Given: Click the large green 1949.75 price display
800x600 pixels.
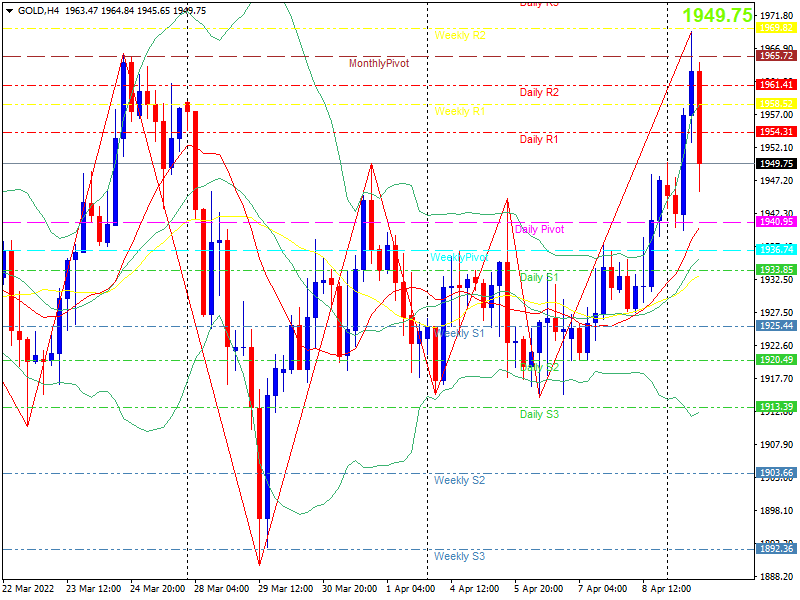Looking at the screenshot, I should (718, 15).
